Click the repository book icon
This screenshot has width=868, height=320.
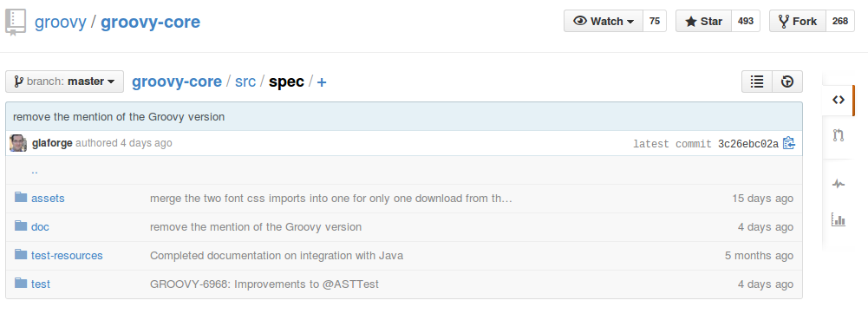16,23
